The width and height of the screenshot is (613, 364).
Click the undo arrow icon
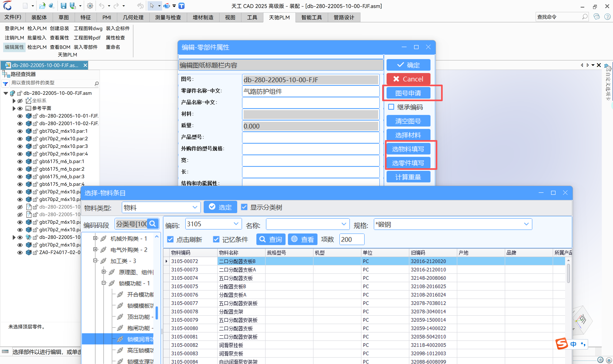[102, 6]
